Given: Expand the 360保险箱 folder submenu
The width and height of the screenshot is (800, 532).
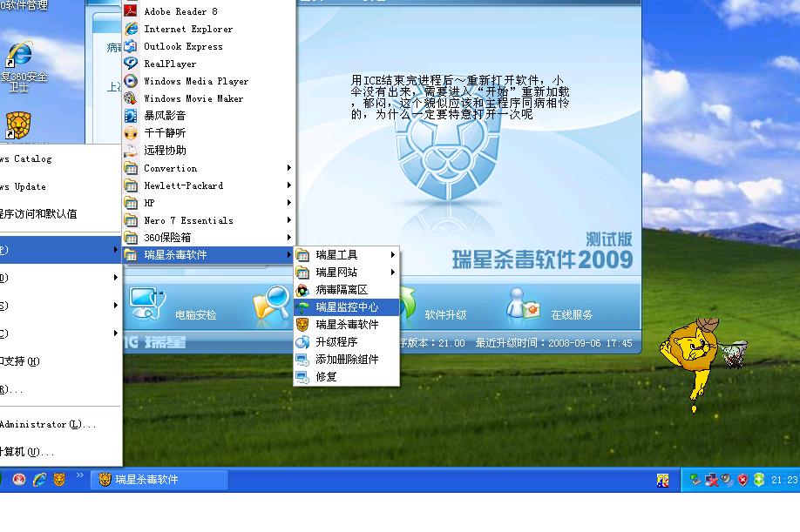Looking at the screenshot, I should pyautogui.click(x=208, y=238).
